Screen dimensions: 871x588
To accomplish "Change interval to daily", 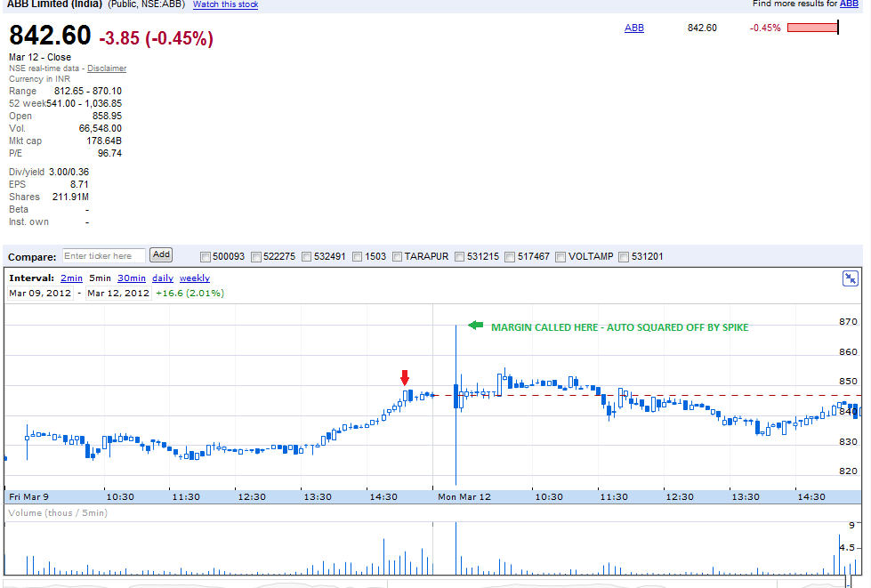I will 163,278.
